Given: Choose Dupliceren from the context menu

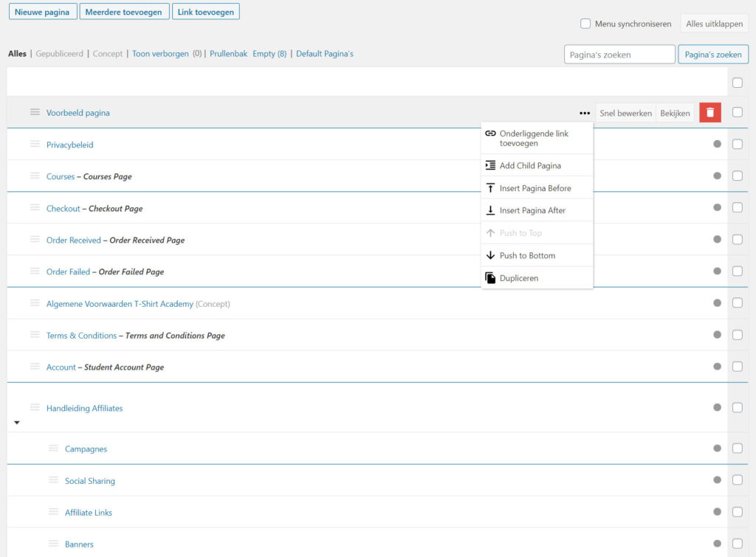Looking at the screenshot, I should coord(537,278).
